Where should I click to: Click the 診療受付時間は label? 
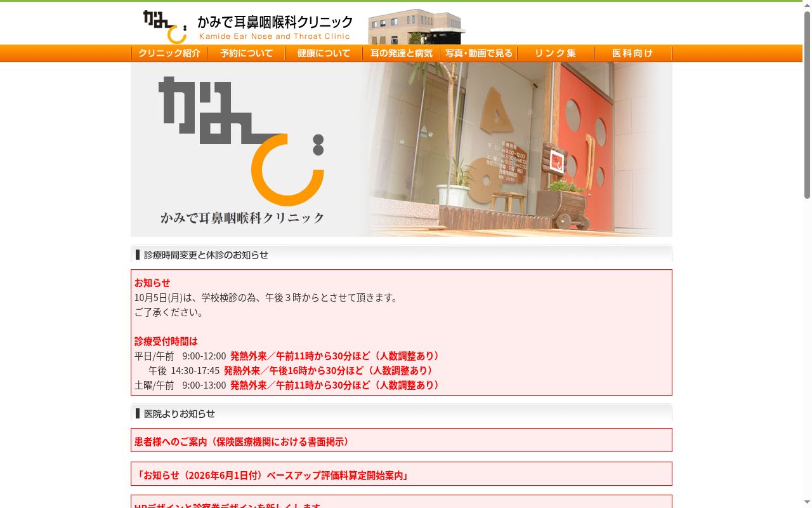click(x=166, y=341)
